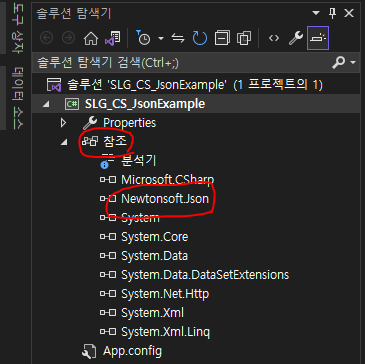This screenshot has width=365, height=364.
Task: Toggle auto-hide pin for Solution Explorer
Action: point(332,13)
